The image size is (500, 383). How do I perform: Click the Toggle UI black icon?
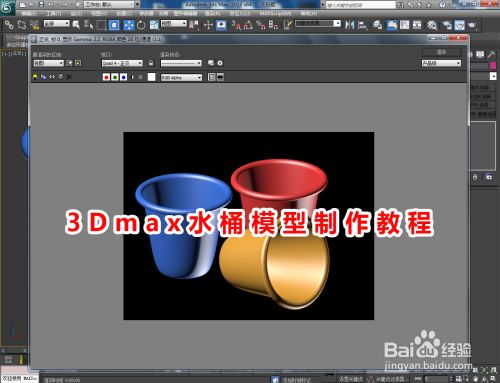point(220,77)
